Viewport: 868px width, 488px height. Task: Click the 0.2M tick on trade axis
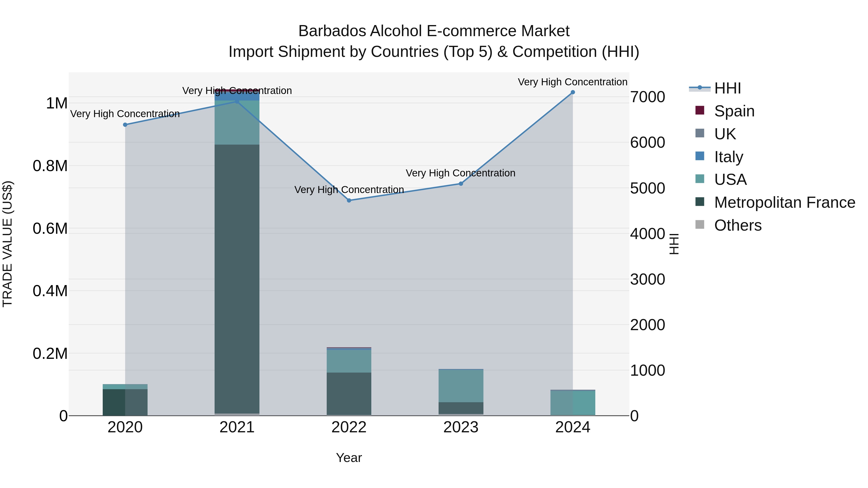click(50, 353)
